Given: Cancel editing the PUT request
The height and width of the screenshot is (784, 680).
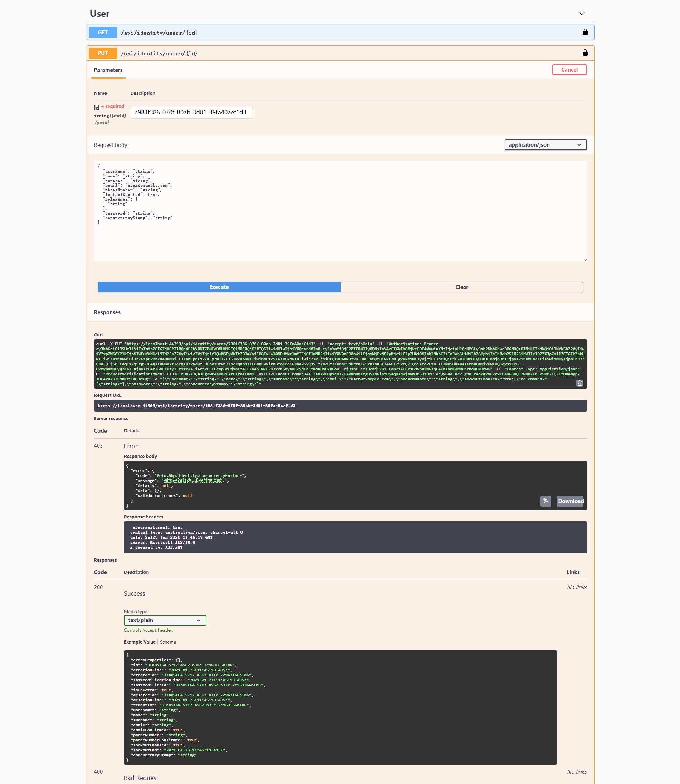Looking at the screenshot, I should [x=569, y=69].
